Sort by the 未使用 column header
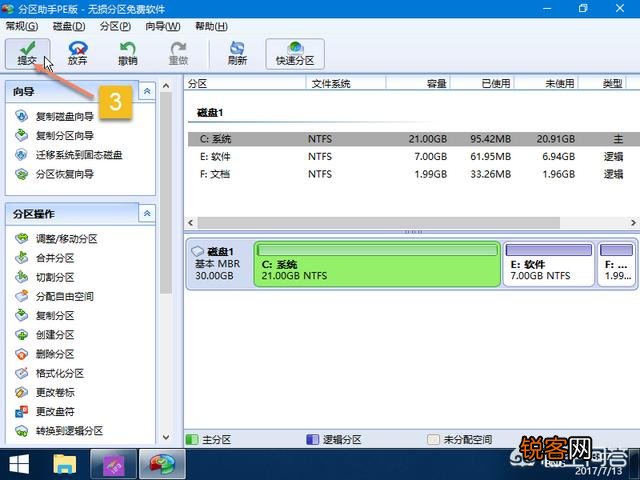640x480 pixels. click(546, 83)
